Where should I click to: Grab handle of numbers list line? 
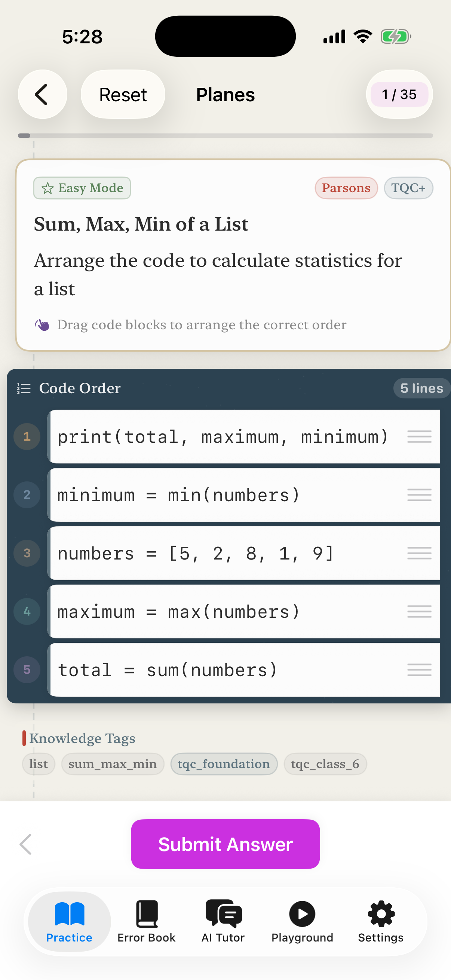pyautogui.click(x=419, y=553)
